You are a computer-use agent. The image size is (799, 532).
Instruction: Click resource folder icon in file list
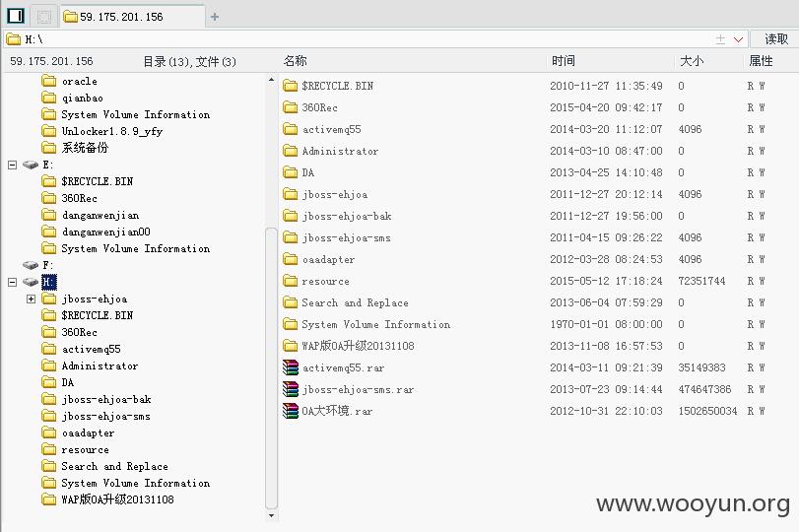(x=291, y=281)
